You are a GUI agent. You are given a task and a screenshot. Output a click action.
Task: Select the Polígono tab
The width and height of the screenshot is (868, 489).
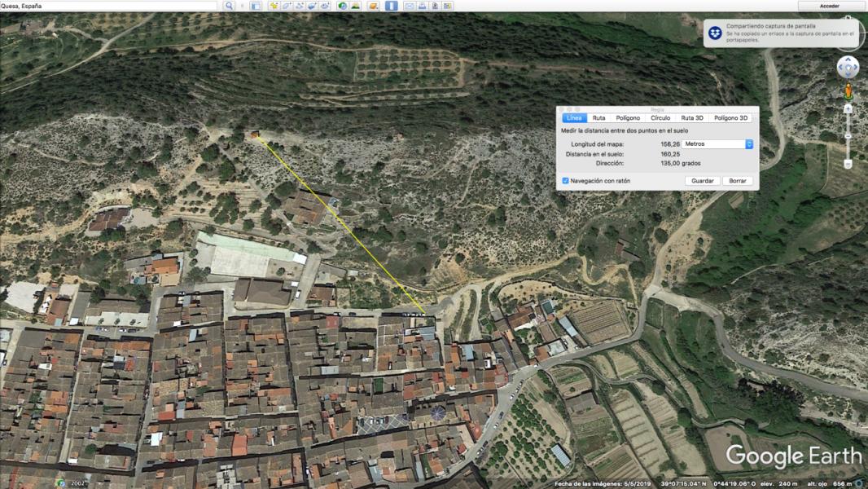[x=628, y=118]
